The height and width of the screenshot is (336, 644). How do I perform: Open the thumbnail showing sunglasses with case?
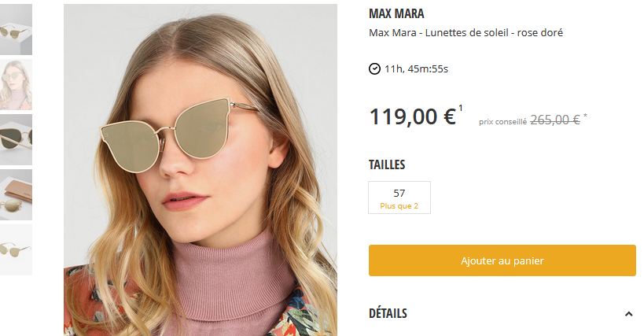pos(16,194)
